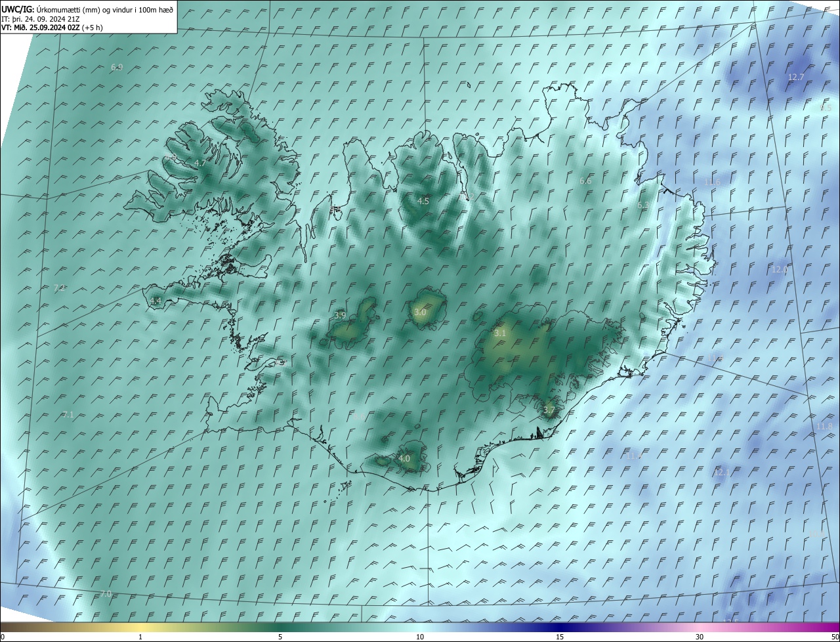
Task: Click the 4.5 value label in north Iceland
Action: coord(423,202)
